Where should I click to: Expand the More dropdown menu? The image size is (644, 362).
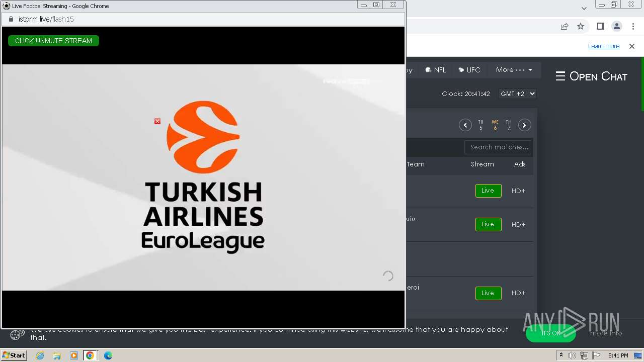514,70
